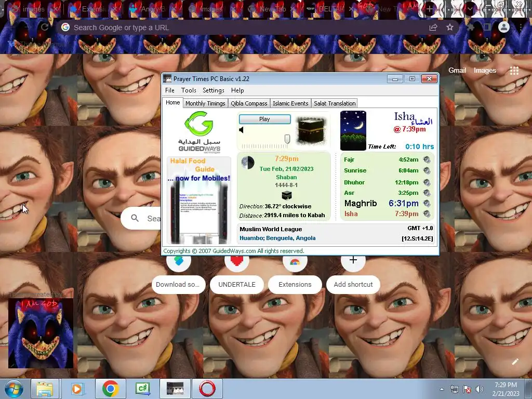Switch to the DELTAR Chrome tab
Screen dimensions: 532x399
[x=331, y=9]
